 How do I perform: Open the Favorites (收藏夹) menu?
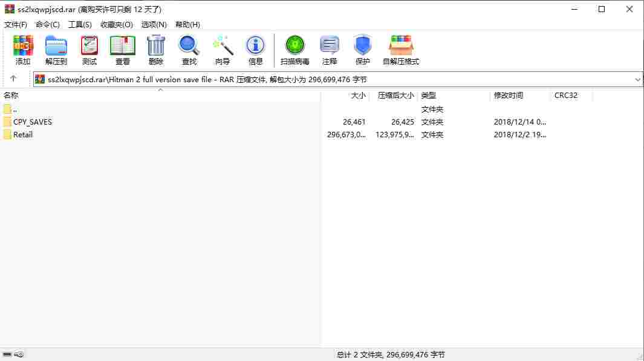coord(117,25)
